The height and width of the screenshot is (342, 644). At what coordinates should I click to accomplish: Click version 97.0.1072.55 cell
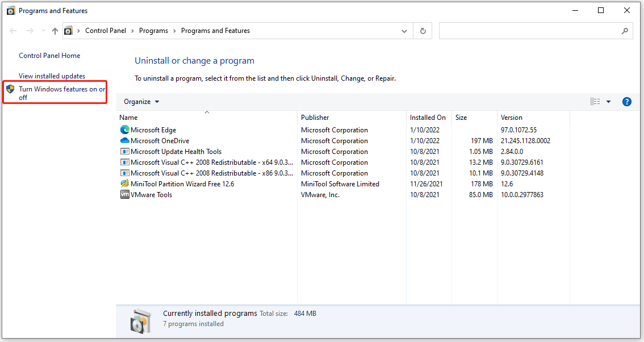[518, 130]
